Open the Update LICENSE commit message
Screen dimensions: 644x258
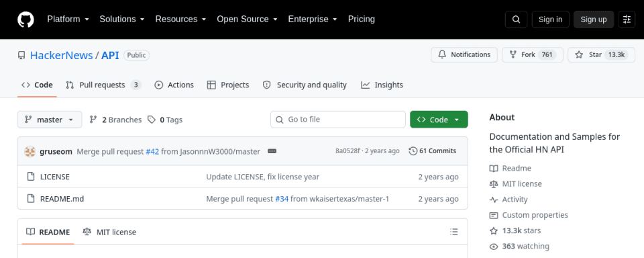click(262, 177)
